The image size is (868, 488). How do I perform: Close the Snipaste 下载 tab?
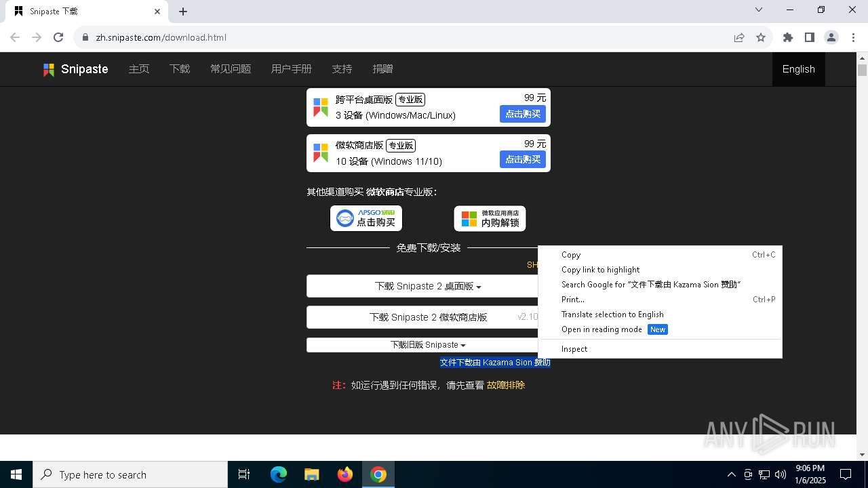pos(157,12)
